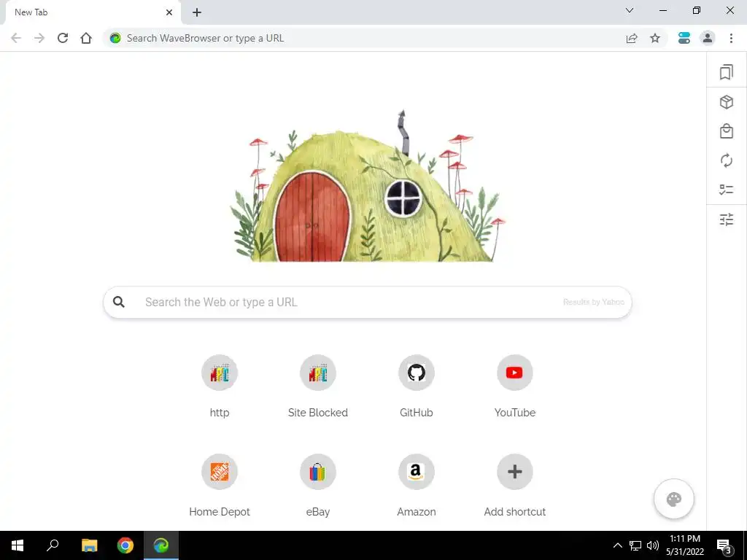Open the checklist sidebar icon

point(726,190)
